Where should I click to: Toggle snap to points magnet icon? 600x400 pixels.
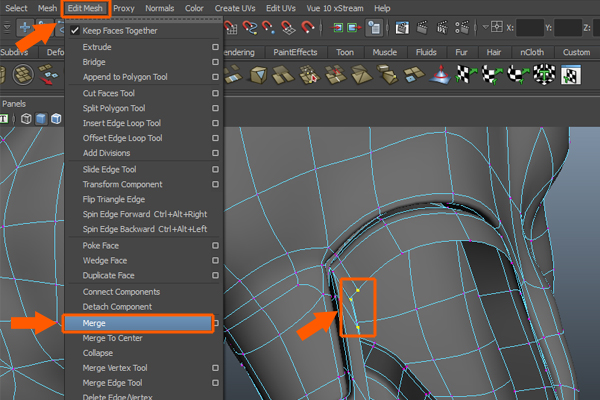click(x=268, y=28)
